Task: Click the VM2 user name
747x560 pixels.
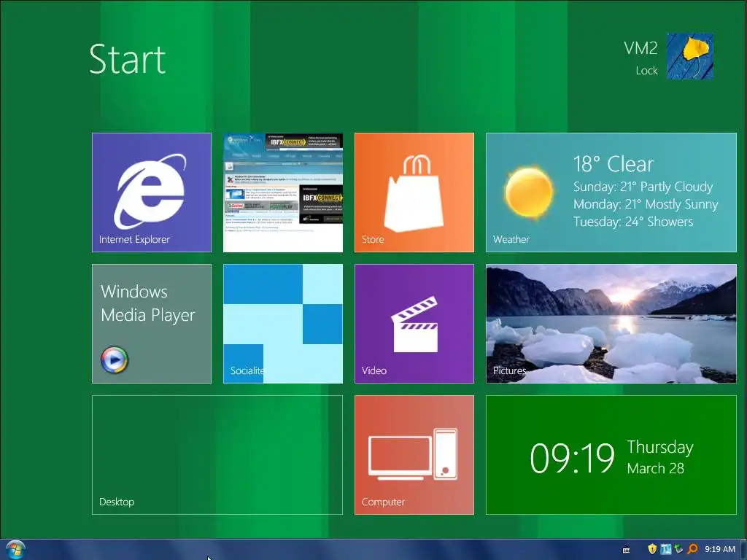Action: [x=640, y=48]
